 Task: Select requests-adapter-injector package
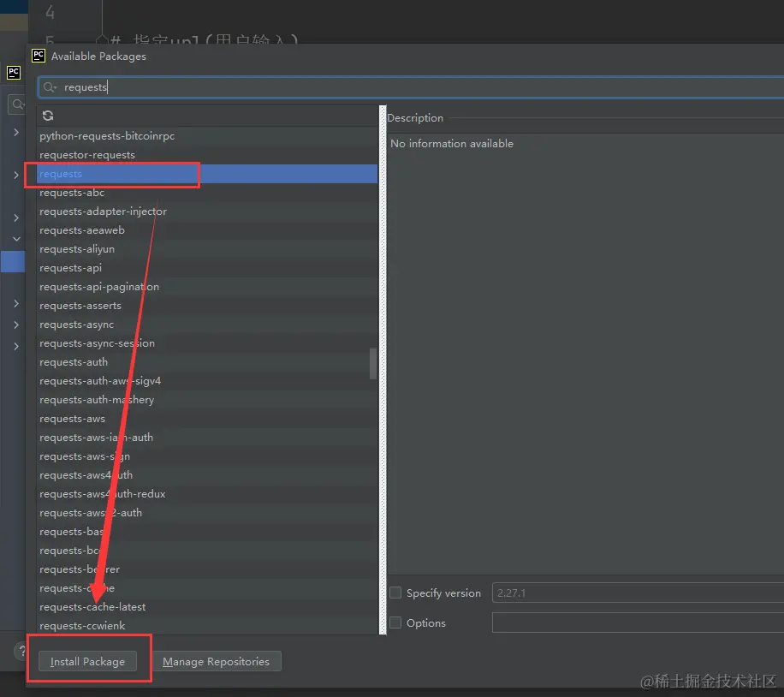[207, 211]
